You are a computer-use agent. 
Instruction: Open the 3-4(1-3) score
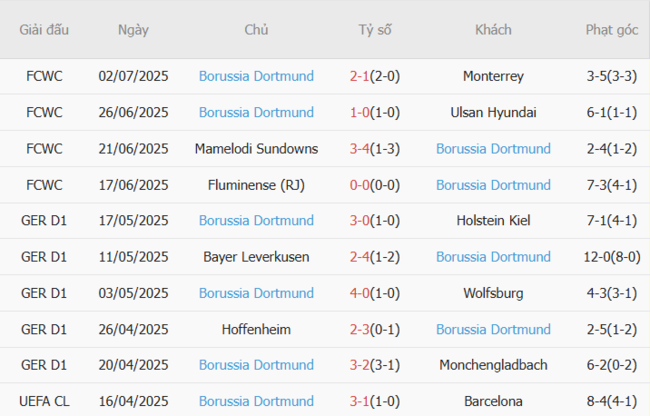[375, 149]
